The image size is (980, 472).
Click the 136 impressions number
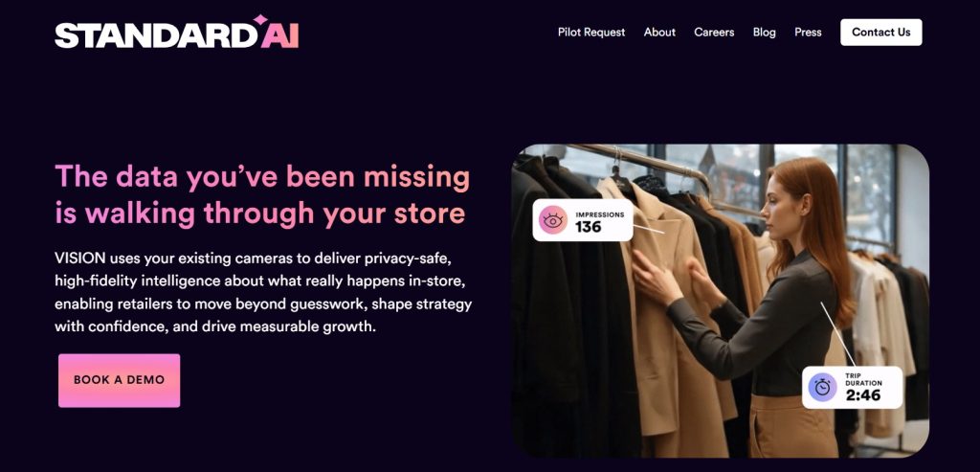pos(589,227)
